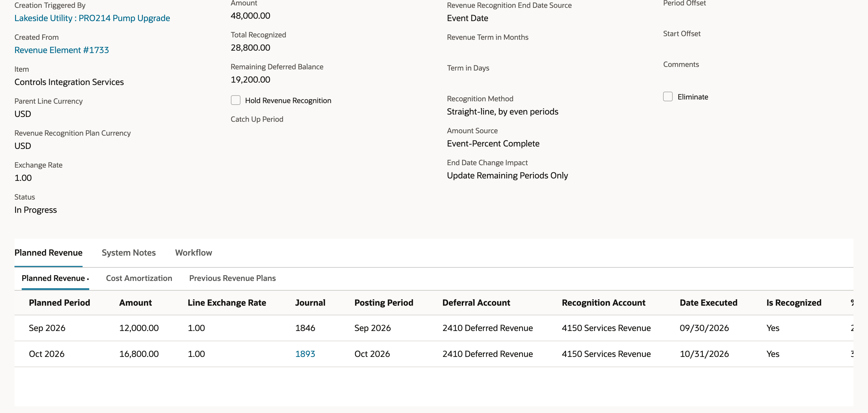Click journal number 1846
The width and height of the screenshot is (868, 413).
305,328
